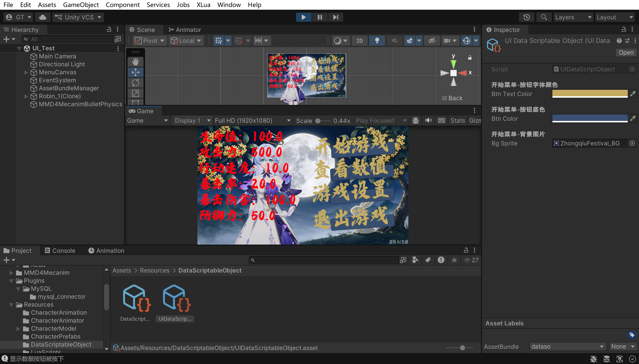This screenshot has height=364, width=639.
Task: Open AssetBundle dataso dropdown
Action: (x=567, y=347)
